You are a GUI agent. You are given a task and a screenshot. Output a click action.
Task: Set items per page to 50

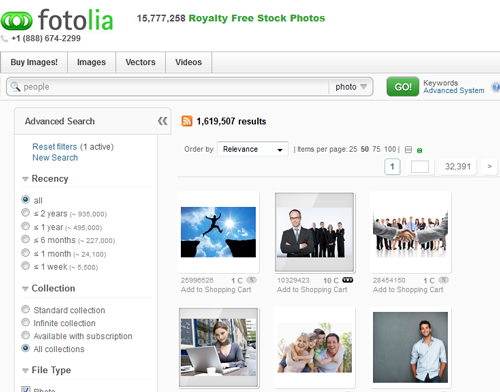tap(365, 149)
